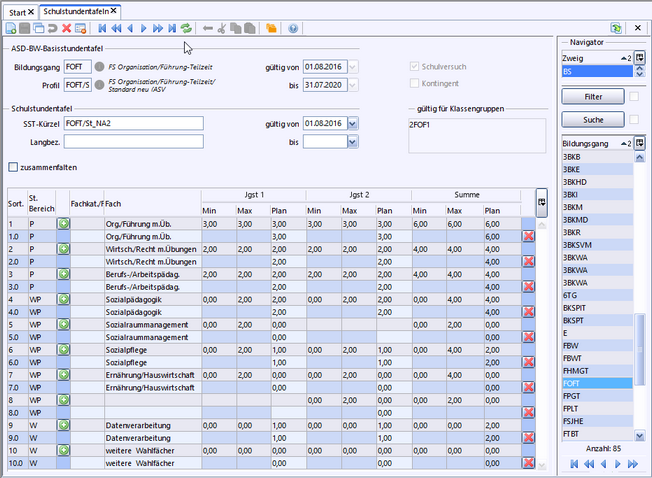Close the Schulstundentafeln tab
Image resolution: width=652 pixels, height=478 pixels.
(114, 10)
